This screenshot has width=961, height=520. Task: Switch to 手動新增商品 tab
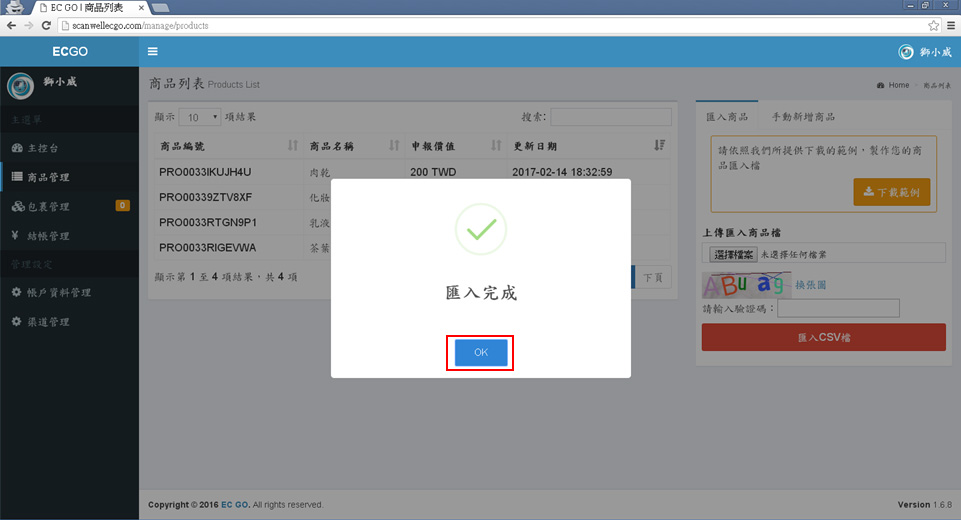pos(803,117)
